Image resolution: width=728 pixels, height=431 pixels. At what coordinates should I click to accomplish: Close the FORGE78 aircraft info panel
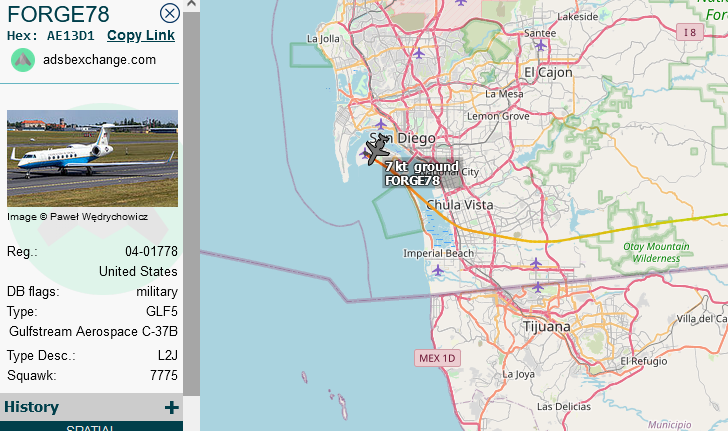click(x=170, y=13)
